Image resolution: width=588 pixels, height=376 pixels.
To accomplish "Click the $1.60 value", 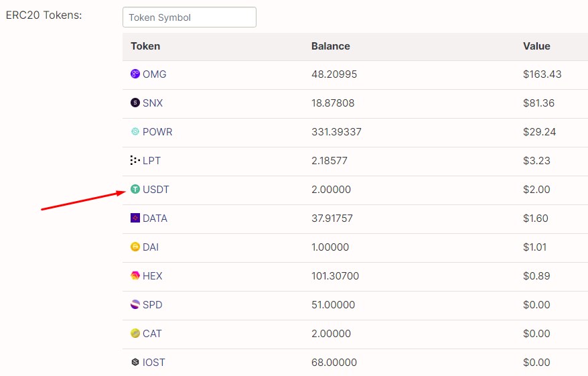I will (536, 218).
